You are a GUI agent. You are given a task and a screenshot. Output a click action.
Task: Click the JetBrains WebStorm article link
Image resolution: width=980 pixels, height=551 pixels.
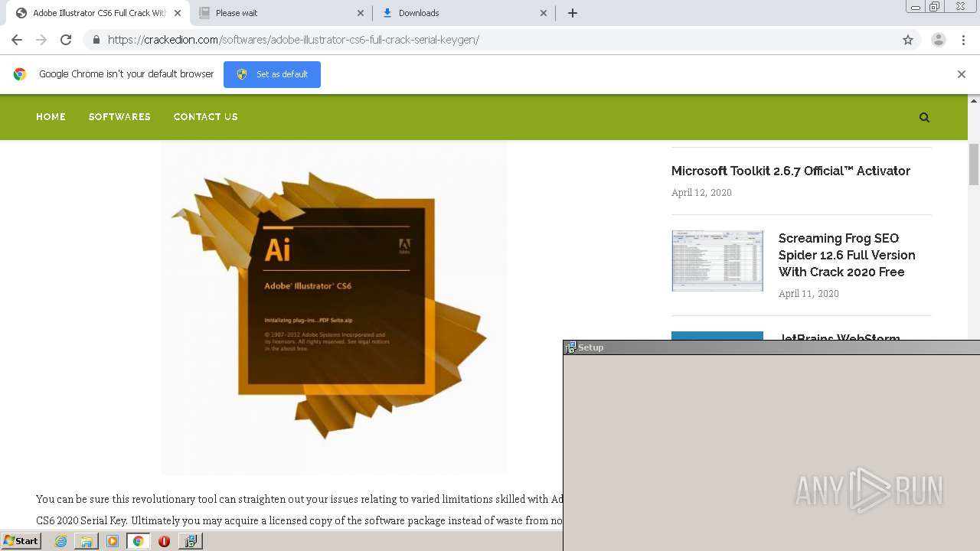[839, 336]
